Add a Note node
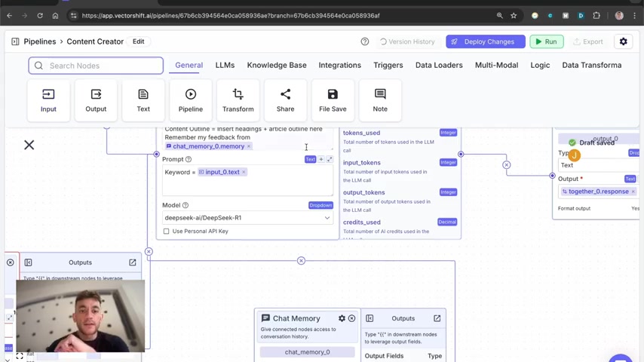The height and width of the screenshot is (362, 644). [x=380, y=100]
